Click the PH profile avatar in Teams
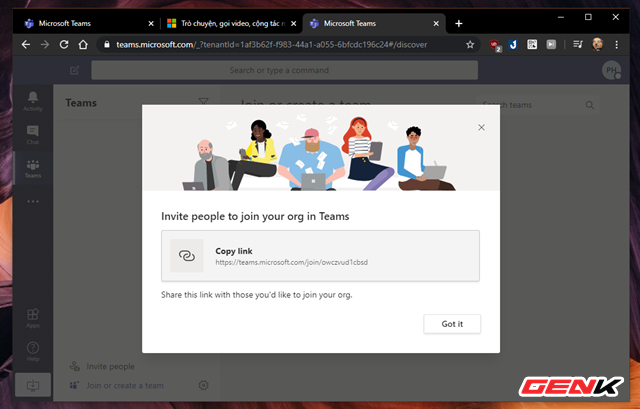This screenshot has height=409, width=640. [611, 70]
